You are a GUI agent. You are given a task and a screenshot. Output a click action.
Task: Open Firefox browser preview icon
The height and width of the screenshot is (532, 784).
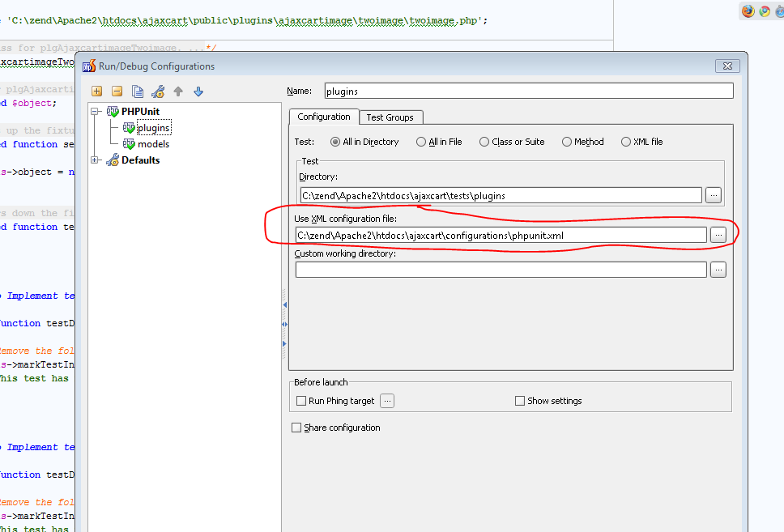(748, 11)
